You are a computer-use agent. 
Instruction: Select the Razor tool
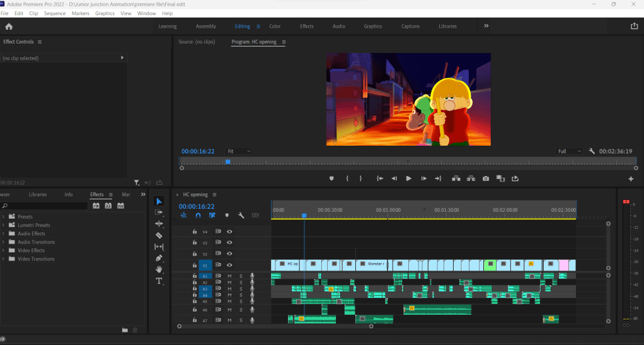159,235
